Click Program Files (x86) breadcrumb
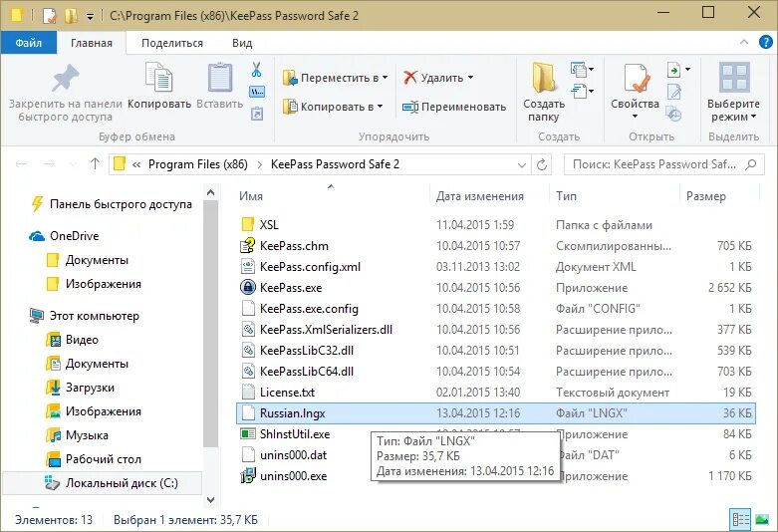 198,164
